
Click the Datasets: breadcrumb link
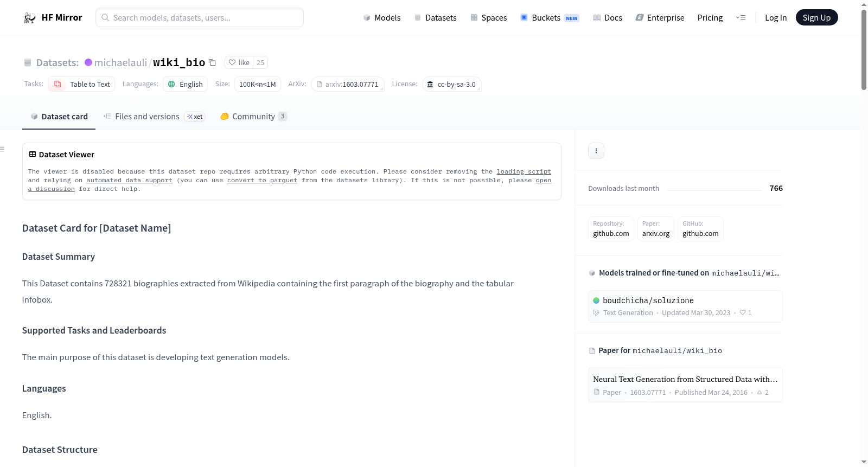pos(58,62)
